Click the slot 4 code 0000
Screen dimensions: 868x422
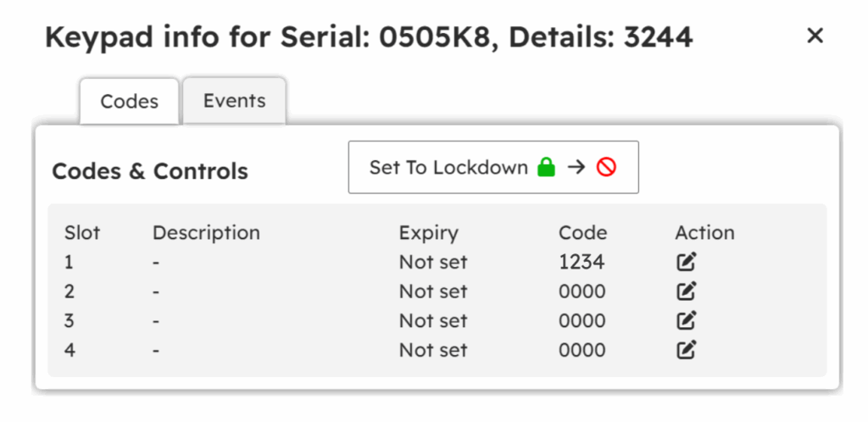click(x=581, y=349)
